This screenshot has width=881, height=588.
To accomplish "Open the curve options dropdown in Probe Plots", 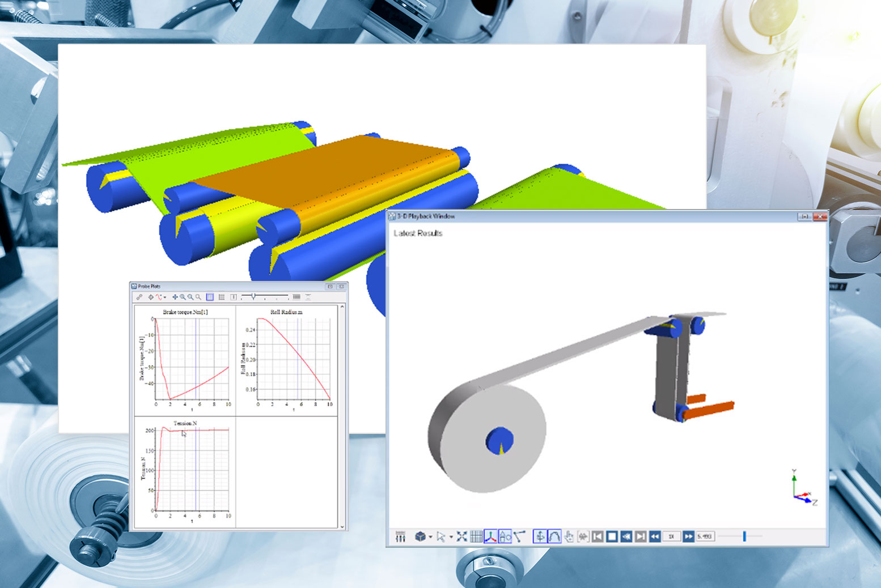I will pyautogui.click(x=165, y=297).
